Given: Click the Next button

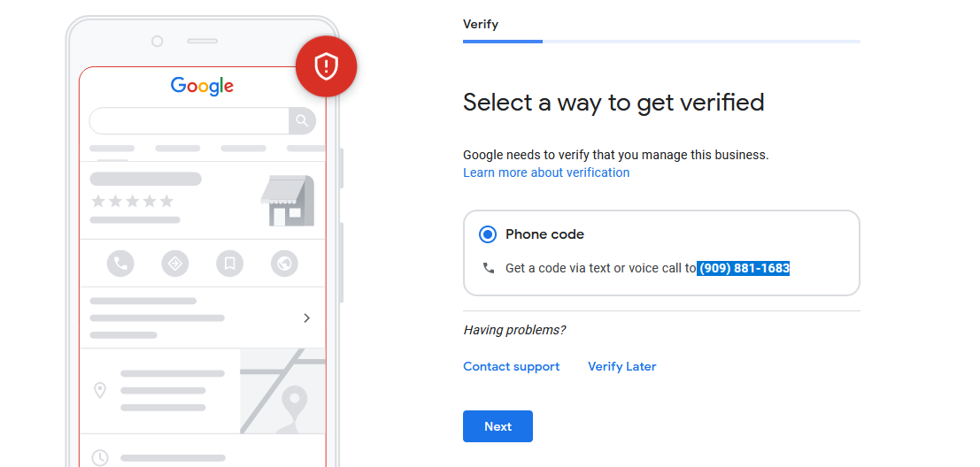Looking at the screenshot, I should click(498, 426).
